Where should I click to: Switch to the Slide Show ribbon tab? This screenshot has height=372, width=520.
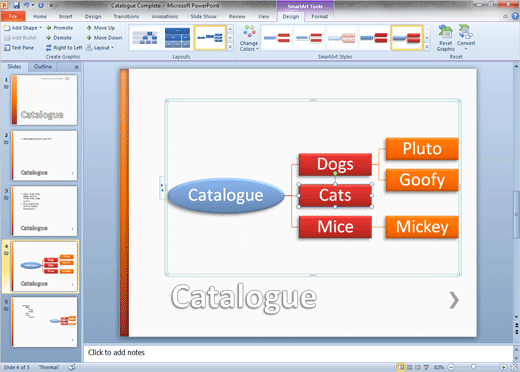[203, 16]
